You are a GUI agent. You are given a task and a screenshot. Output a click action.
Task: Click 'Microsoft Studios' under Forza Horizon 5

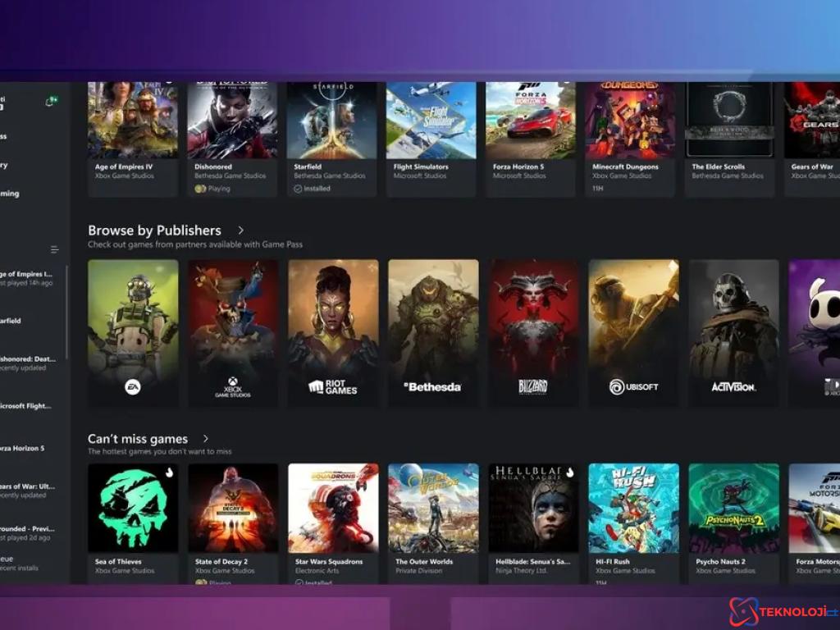(519, 176)
